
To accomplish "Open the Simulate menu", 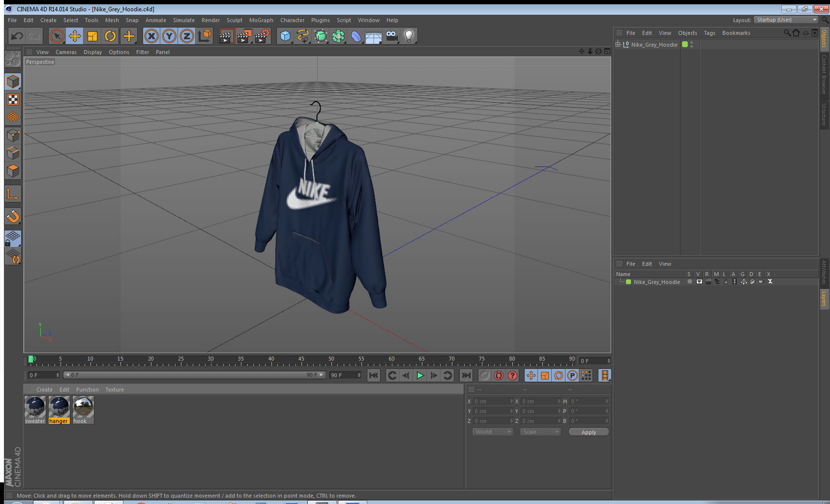I will tap(183, 20).
